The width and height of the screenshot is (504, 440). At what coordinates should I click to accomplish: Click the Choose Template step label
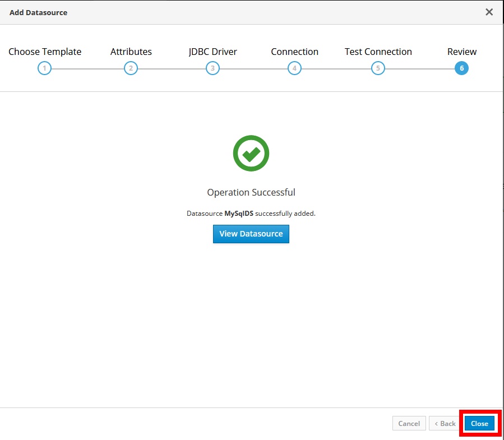[x=45, y=52]
